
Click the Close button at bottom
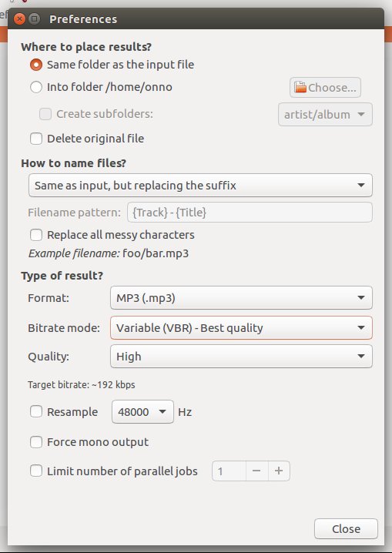[x=346, y=528]
